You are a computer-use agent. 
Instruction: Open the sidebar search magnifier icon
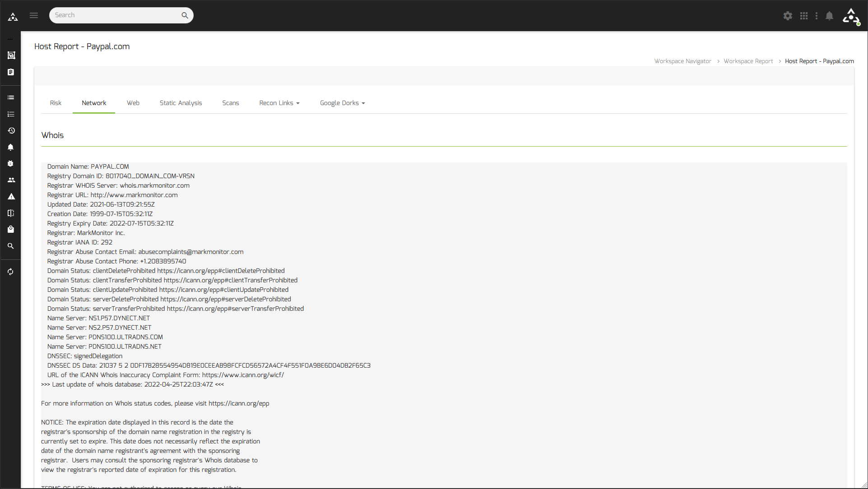click(11, 246)
